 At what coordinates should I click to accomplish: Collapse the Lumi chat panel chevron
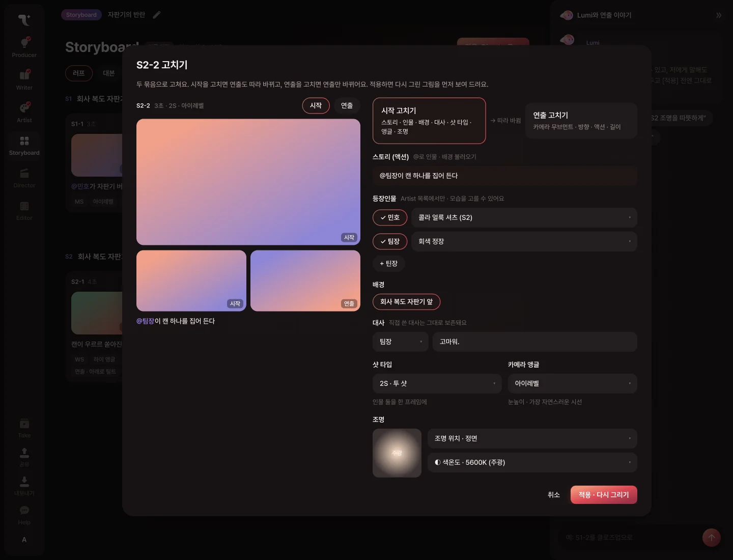pos(719,15)
